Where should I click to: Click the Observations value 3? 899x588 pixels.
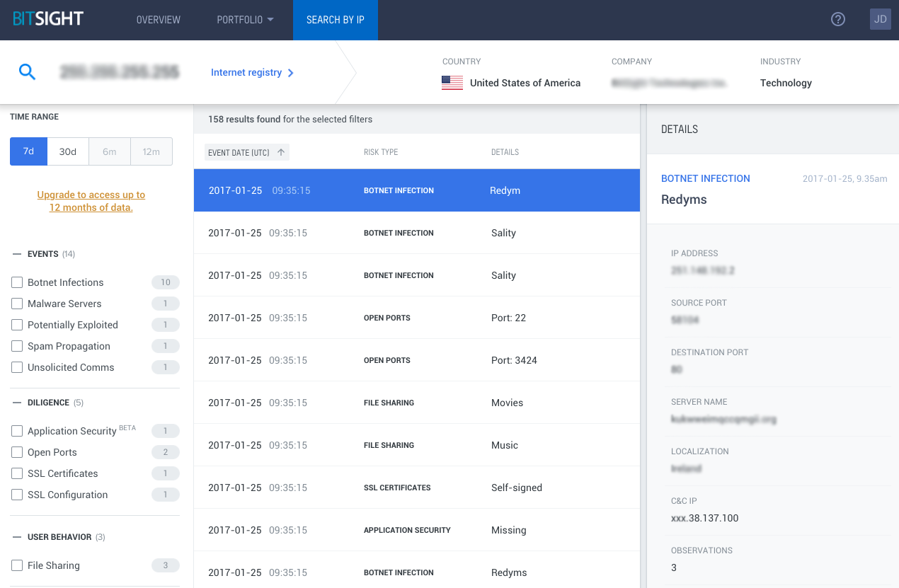click(x=674, y=567)
